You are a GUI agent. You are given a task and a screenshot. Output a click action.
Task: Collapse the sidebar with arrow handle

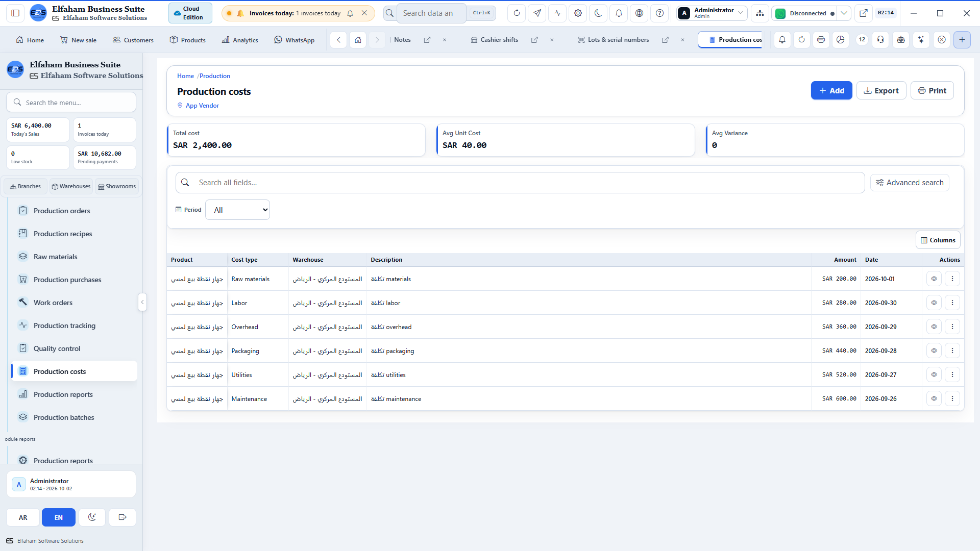(142, 302)
